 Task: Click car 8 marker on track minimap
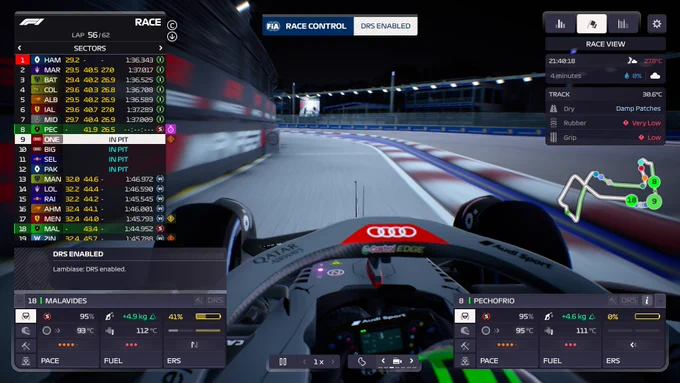(x=654, y=182)
